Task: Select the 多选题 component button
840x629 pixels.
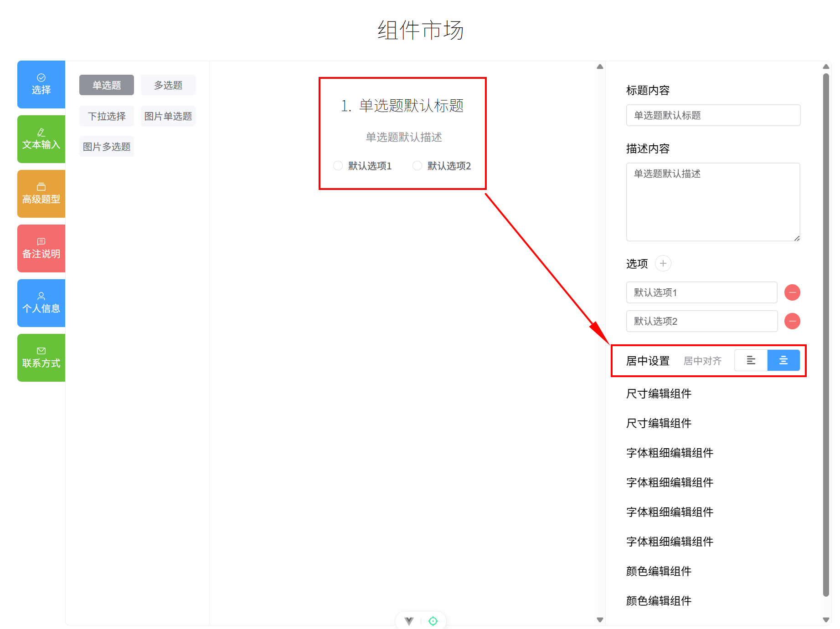Action: pyautogui.click(x=168, y=85)
